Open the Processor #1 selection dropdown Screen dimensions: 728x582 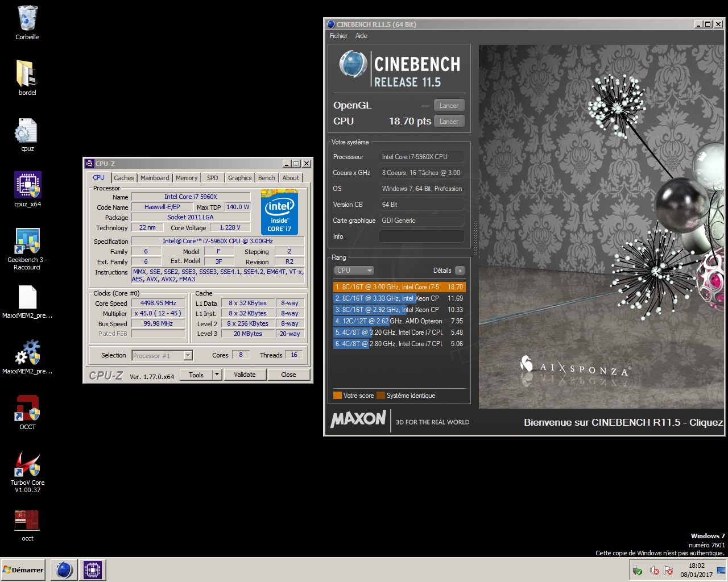[188, 356]
